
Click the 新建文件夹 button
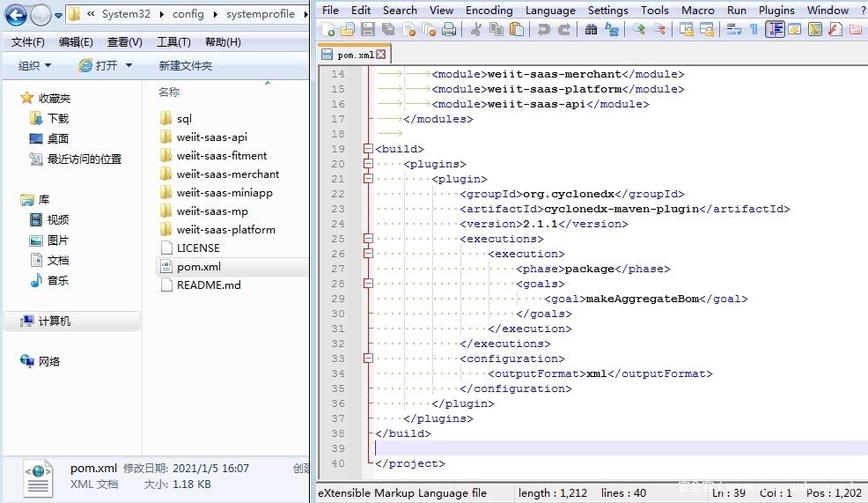185,66
